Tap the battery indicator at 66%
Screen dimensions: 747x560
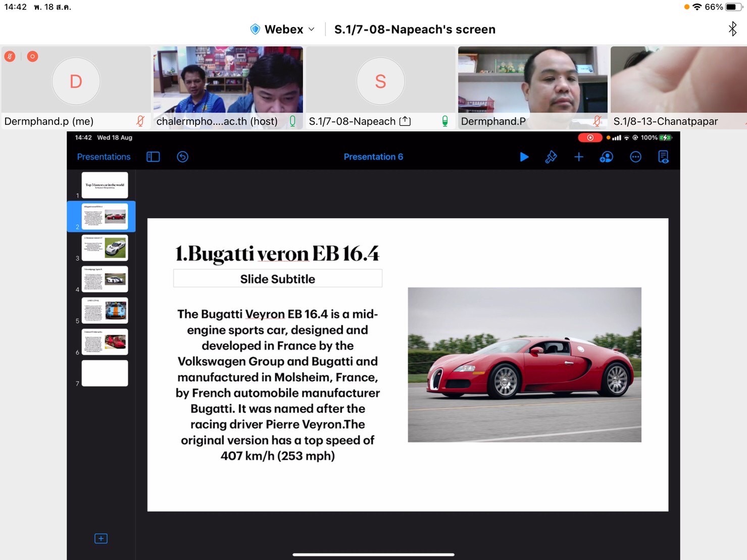[x=733, y=7]
